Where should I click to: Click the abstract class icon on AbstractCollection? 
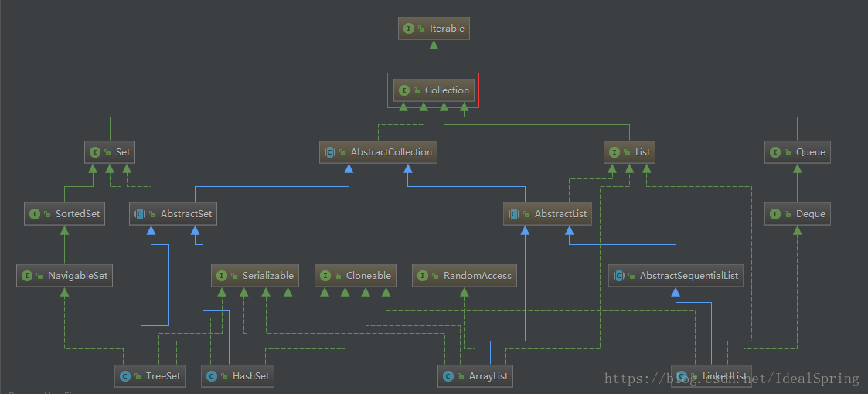(x=330, y=152)
